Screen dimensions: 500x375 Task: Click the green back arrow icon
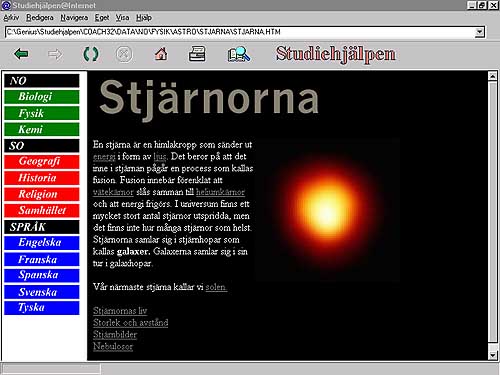(21, 54)
